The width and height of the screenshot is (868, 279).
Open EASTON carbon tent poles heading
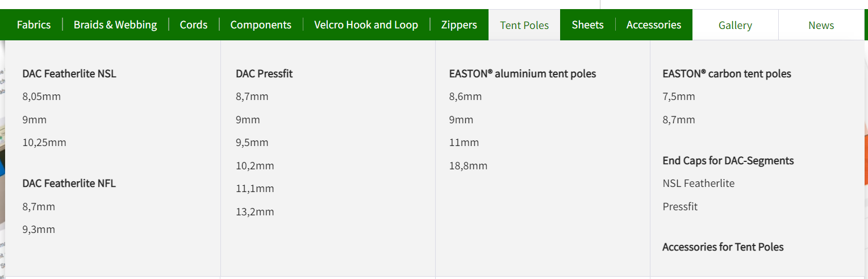(x=727, y=74)
